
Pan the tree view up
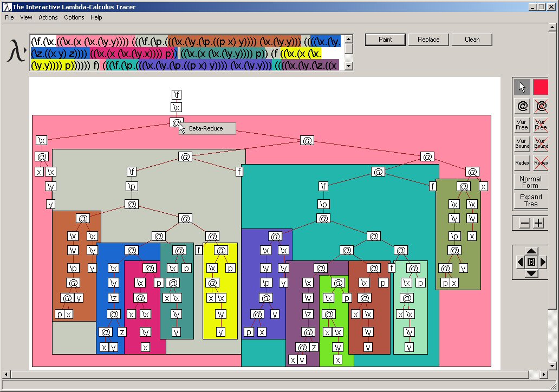click(531, 251)
